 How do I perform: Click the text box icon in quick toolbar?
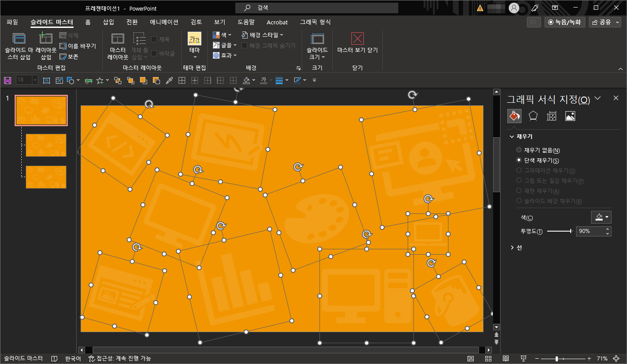47,80
